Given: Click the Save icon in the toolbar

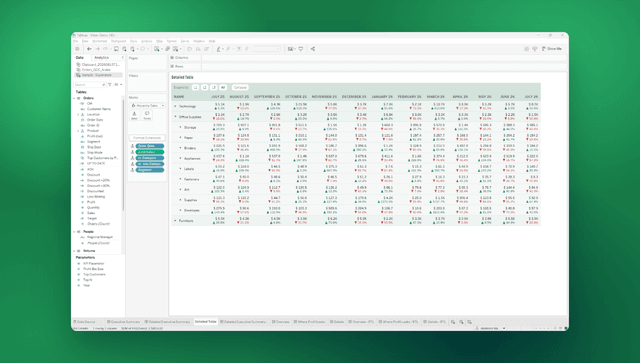Looking at the screenshot, I should coord(116,49).
